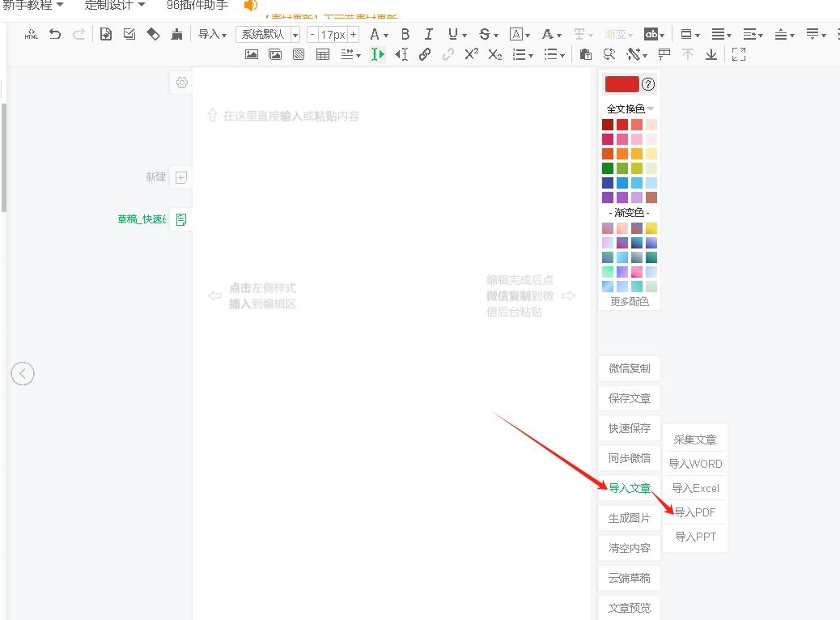Toggle bold formatting with the B button

(405, 34)
